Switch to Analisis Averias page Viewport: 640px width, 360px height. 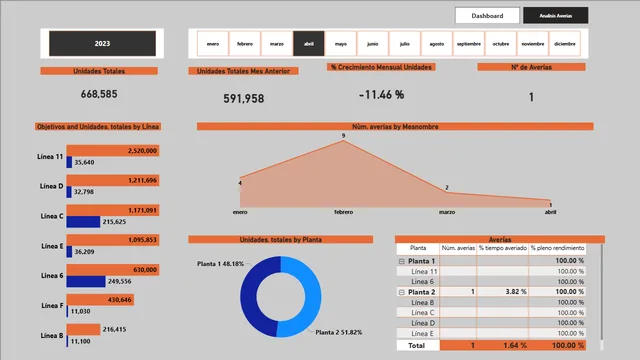click(x=556, y=16)
